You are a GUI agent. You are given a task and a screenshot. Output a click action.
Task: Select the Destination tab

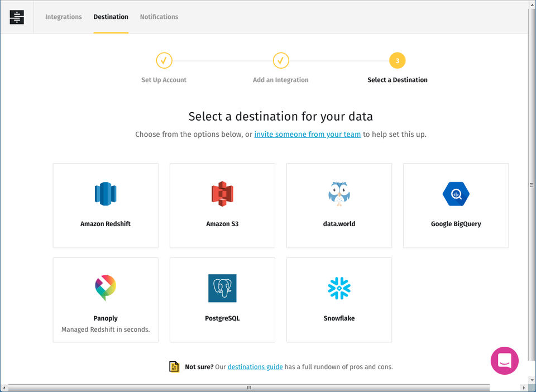coord(111,17)
